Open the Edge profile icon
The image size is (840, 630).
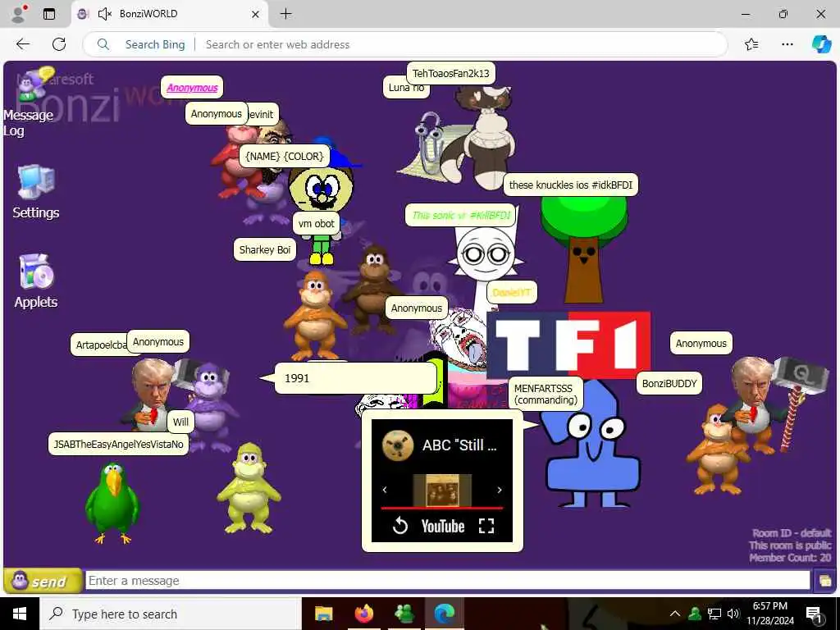point(20,14)
